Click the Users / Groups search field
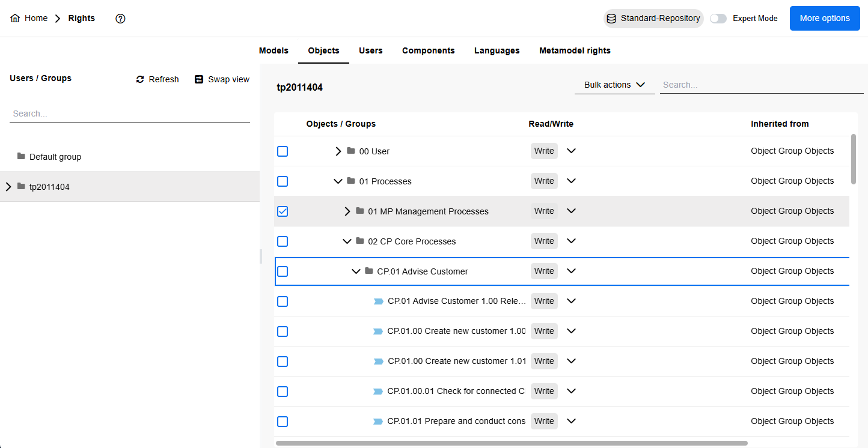 [129, 114]
